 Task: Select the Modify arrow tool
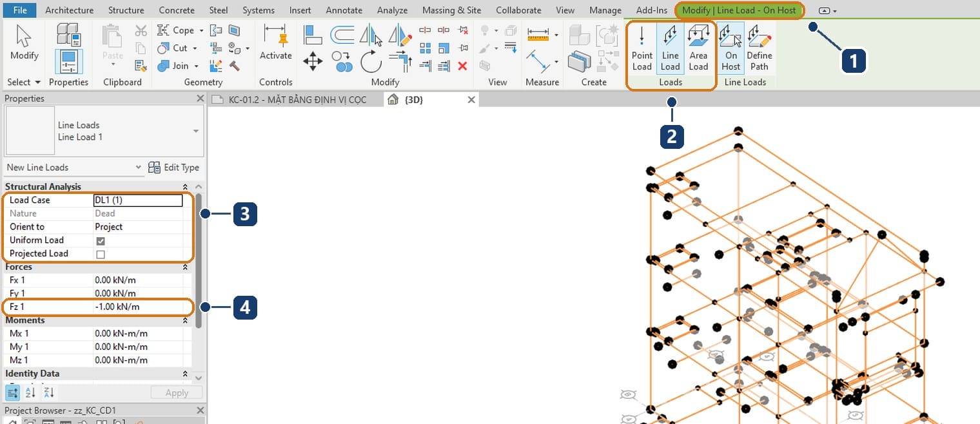pos(24,43)
